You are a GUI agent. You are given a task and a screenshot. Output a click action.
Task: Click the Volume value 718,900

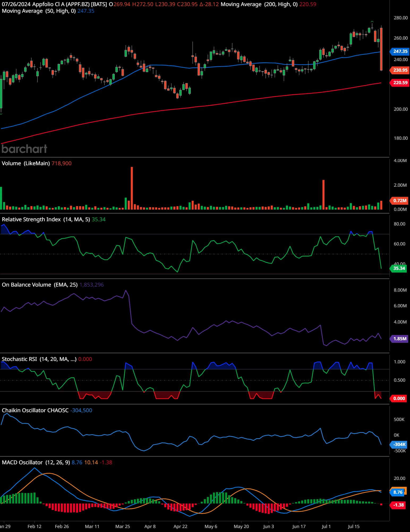[62, 163]
